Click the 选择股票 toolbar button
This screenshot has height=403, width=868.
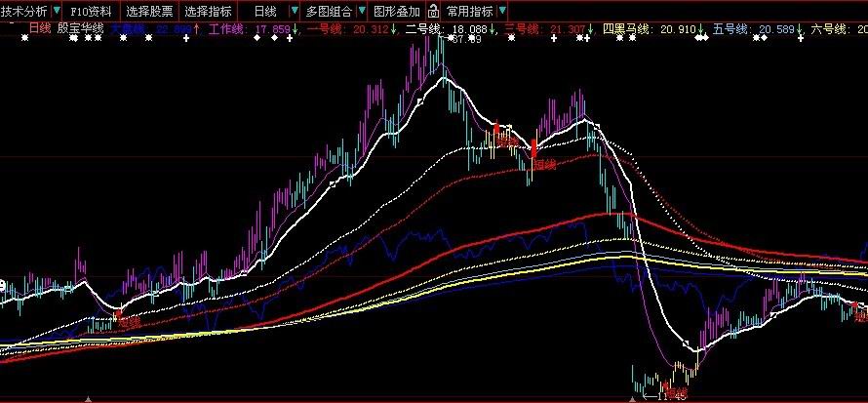[149, 11]
